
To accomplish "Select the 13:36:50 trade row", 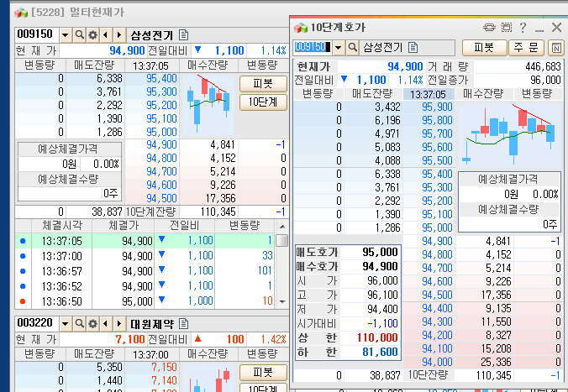I will click(145, 301).
